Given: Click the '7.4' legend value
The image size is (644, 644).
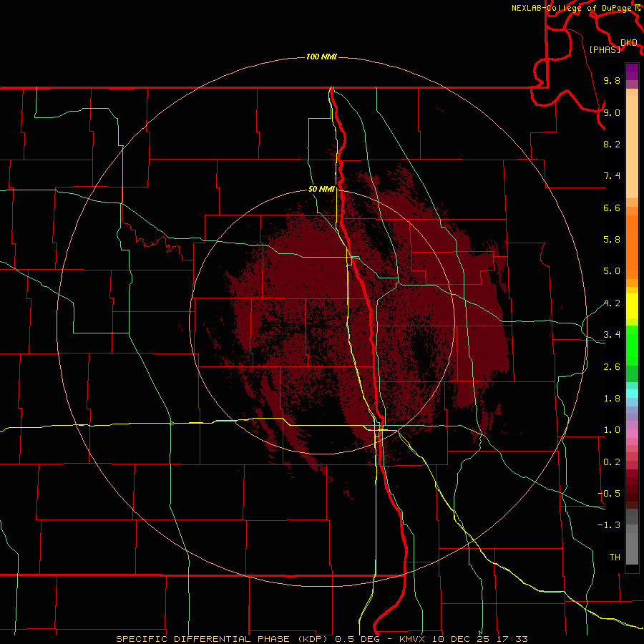Looking at the screenshot, I should click(x=612, y=176).
